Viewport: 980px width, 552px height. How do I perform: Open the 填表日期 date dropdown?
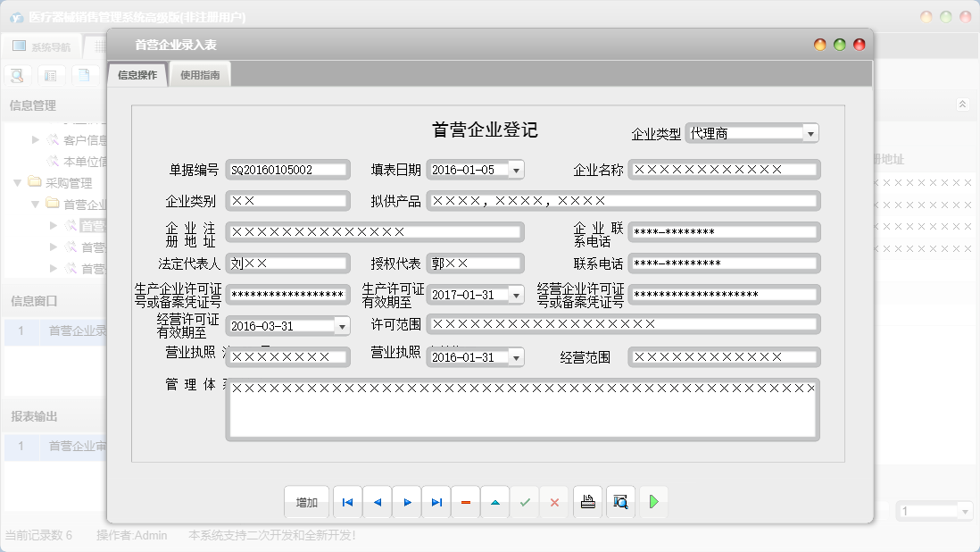point(516,170)
